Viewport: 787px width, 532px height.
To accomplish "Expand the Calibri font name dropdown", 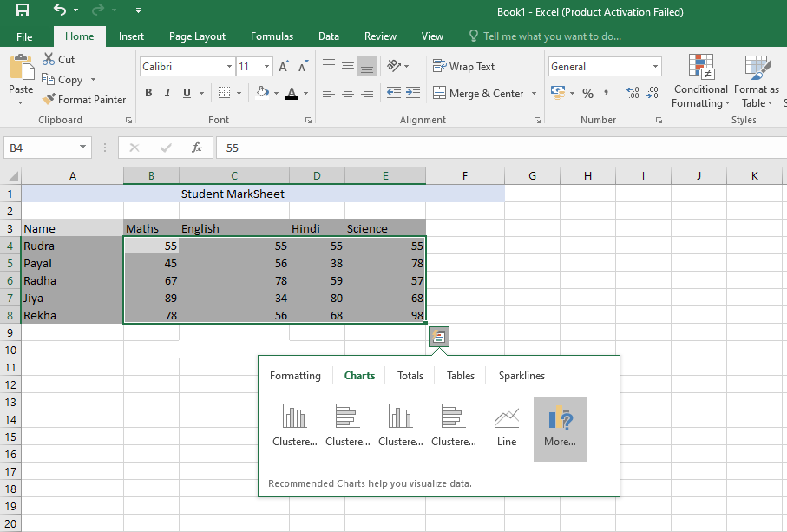I will coord(229,67).
